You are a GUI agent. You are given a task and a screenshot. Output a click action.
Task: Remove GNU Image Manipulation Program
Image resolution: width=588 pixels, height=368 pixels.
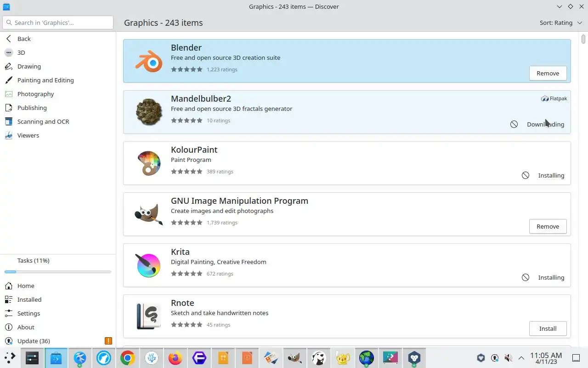pyautogui.click(x=548, y=226)
